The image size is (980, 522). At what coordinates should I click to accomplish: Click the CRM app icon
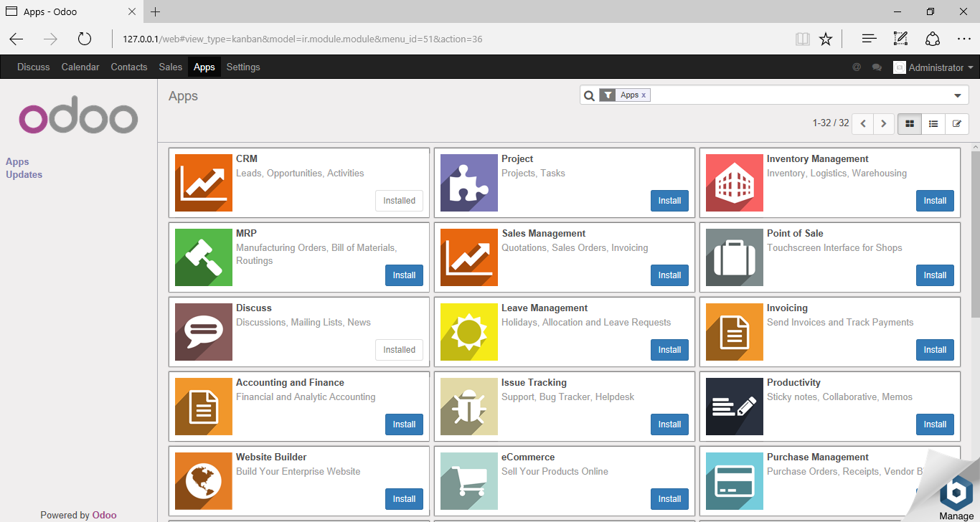click(x=203, y=183)
